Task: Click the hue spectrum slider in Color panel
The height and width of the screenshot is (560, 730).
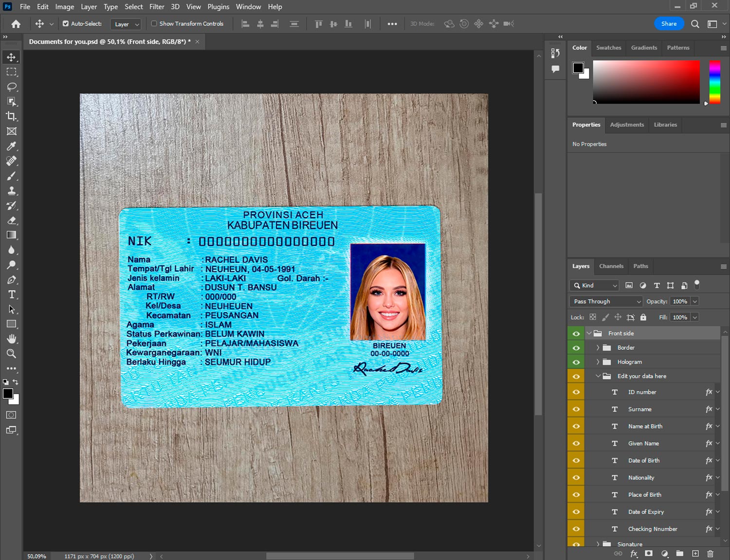Action: coord(714,82)
